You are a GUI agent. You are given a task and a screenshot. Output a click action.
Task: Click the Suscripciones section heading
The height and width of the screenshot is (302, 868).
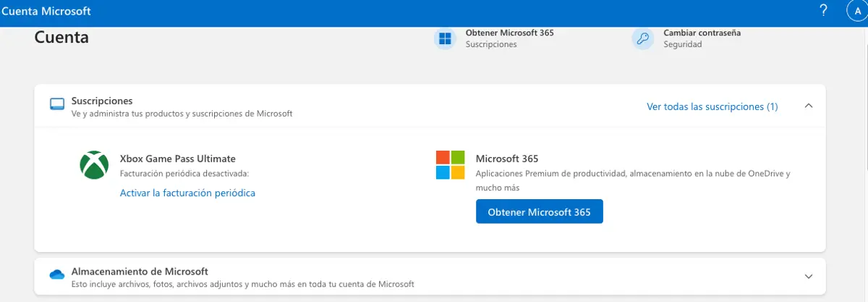coord(102,101)
